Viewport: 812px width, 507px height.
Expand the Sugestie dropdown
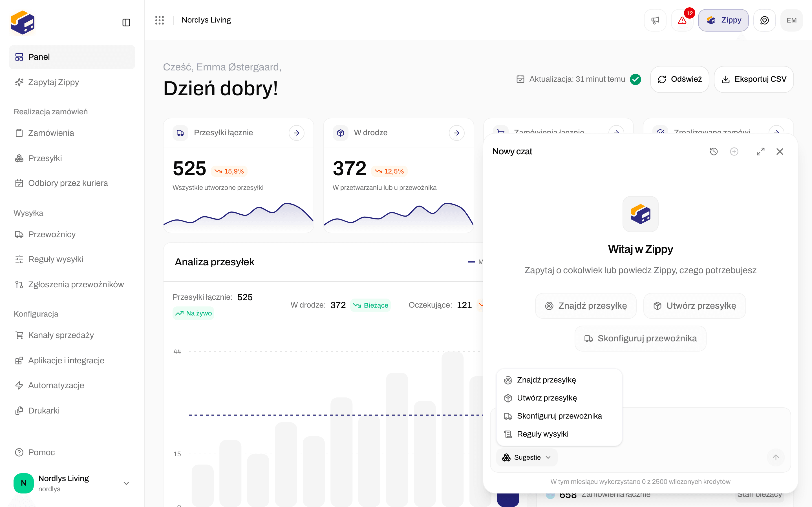click(x=526, y=457)
